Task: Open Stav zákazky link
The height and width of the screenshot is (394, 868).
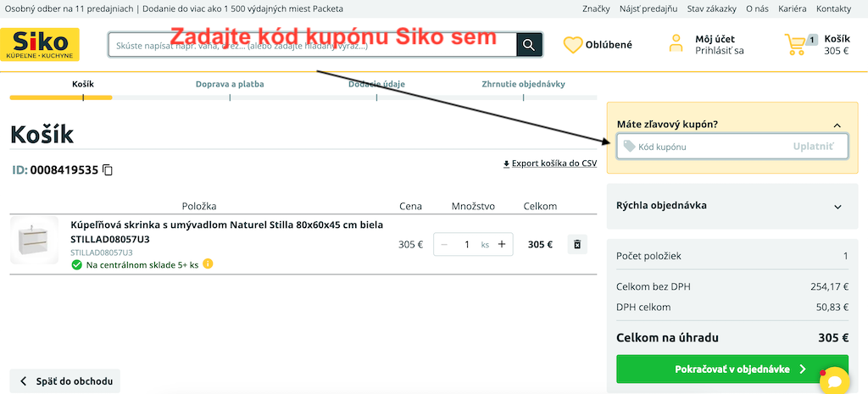Action: (711, 8)
